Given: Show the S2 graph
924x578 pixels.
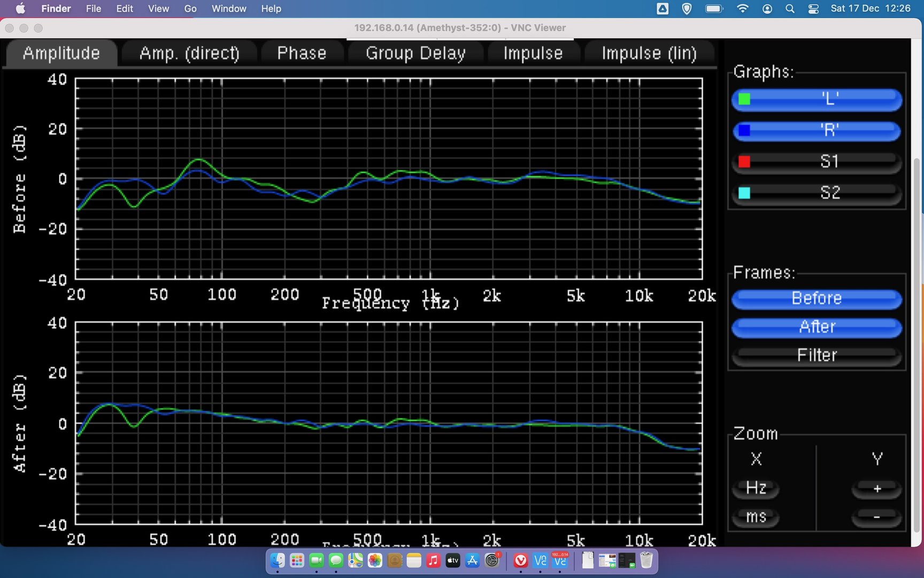Looking at the screenshot, I should tap(817, 192).
